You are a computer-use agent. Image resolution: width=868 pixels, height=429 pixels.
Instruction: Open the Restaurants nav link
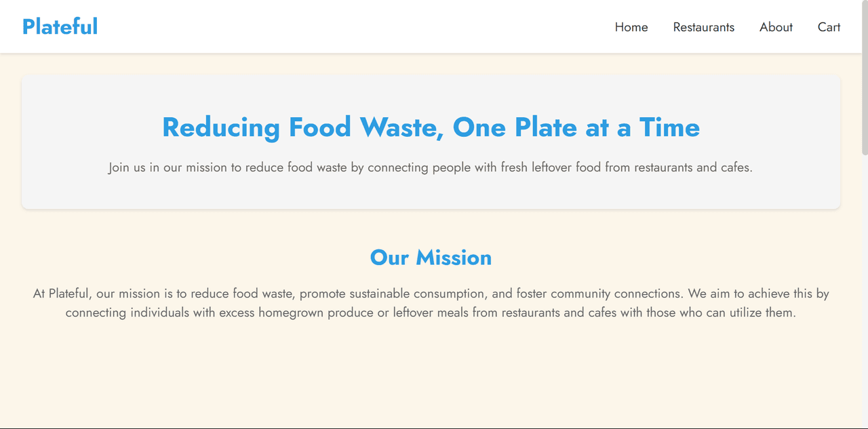(703, 27)
